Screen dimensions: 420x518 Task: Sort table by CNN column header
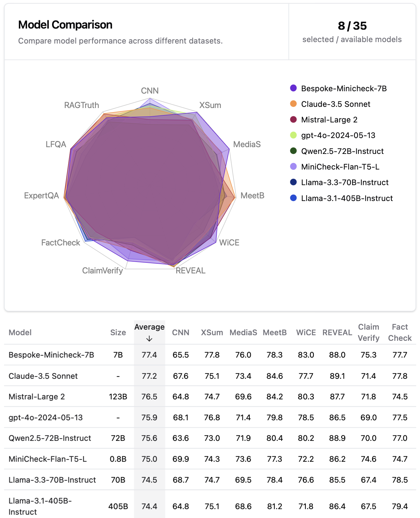coord(180,333)
